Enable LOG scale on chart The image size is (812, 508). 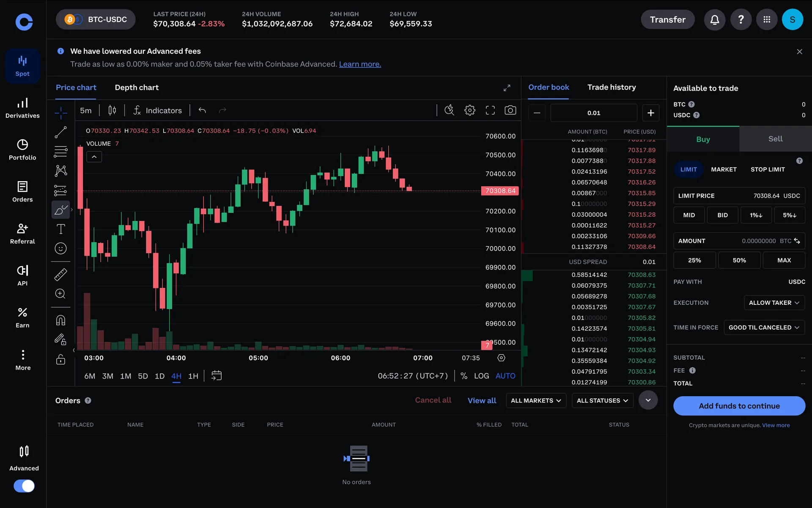tap(481, 376)
